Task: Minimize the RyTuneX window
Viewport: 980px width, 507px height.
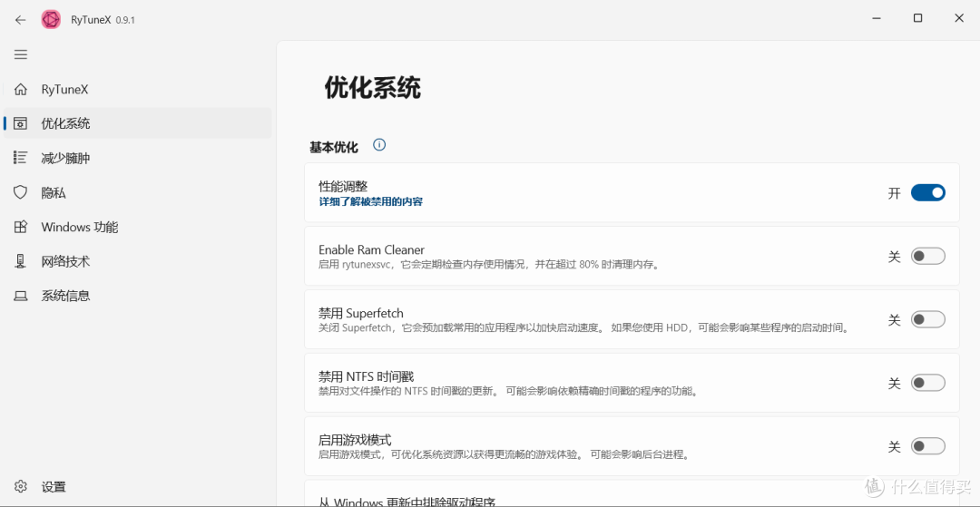Action: [877, 19]
